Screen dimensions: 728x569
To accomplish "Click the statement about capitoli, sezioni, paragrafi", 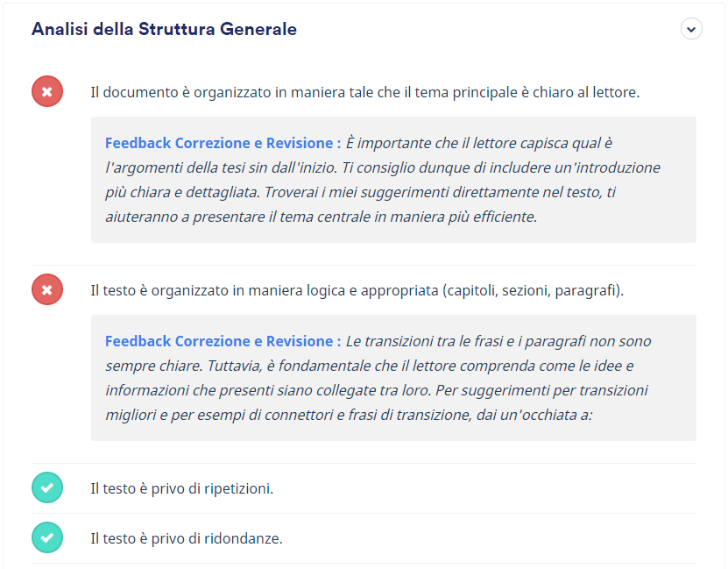I will tap(357, 291).
